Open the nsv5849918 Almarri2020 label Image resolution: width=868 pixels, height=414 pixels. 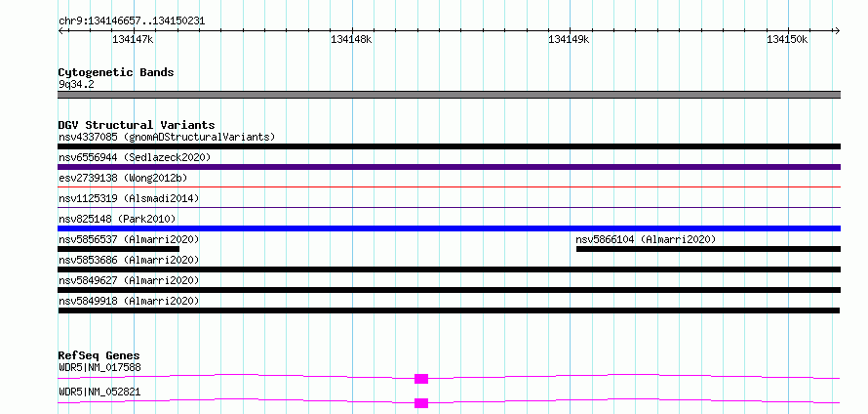point(129,301)
